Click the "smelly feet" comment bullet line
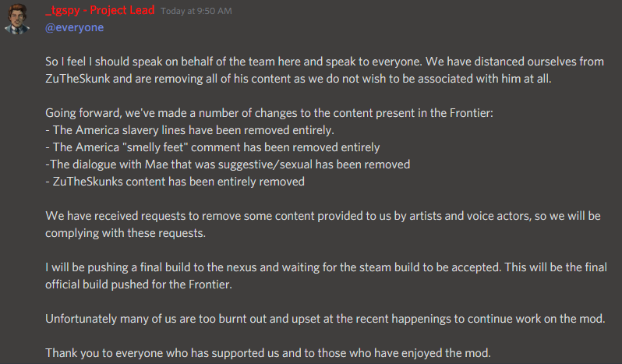This screenshot has height=364, width=622. point(213,147)
